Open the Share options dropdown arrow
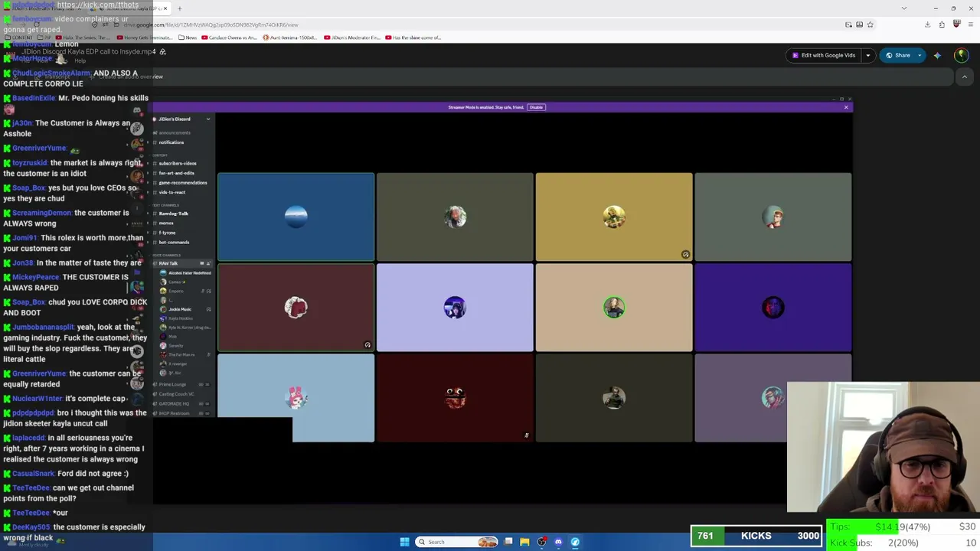The image size is (980, 551). [x=920, y=55]
